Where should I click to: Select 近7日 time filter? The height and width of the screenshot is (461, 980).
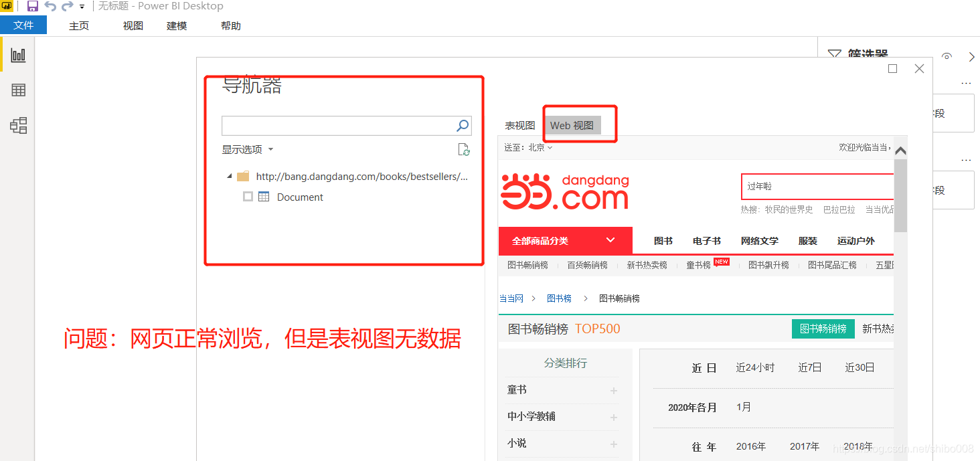(809, 367)
